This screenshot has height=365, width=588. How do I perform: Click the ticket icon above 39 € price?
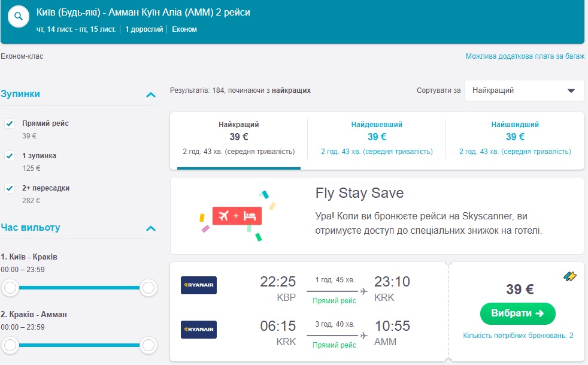click(x=570, y=276)
